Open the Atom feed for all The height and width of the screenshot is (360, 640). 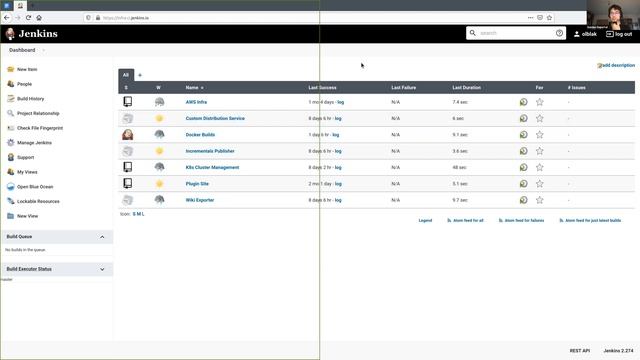click(465, 220)
